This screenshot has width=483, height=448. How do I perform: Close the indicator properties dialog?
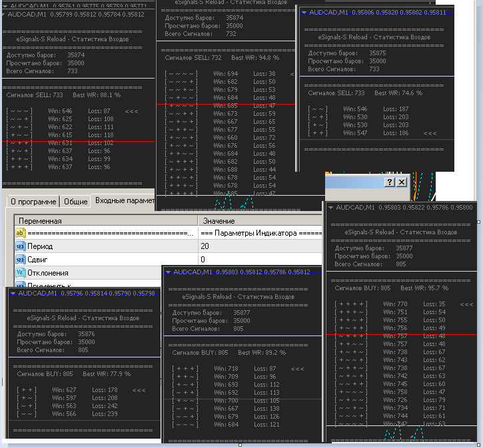pos(401,182)
